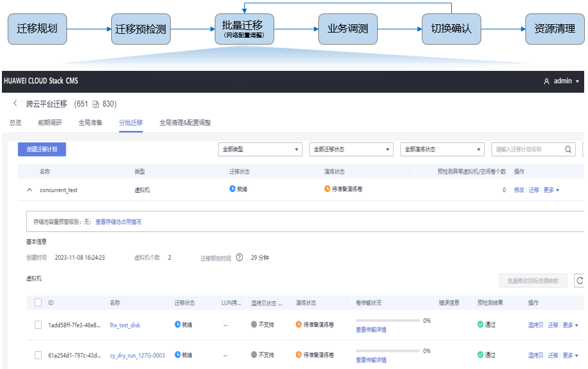Image resolution: width=588 pixels, height=369 pixels.
Task: Open the 全部类型 filter dropdown
Action: (261, 149)
